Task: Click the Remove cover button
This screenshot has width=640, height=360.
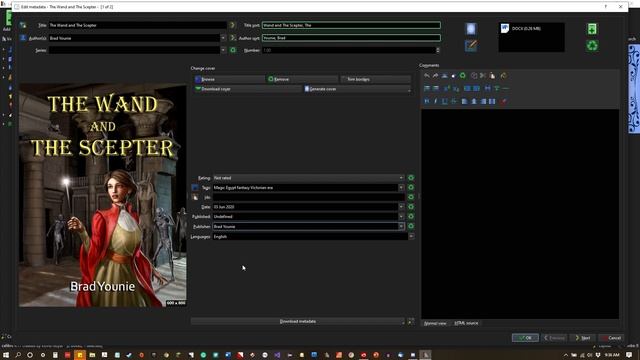Action: (302, 79)
